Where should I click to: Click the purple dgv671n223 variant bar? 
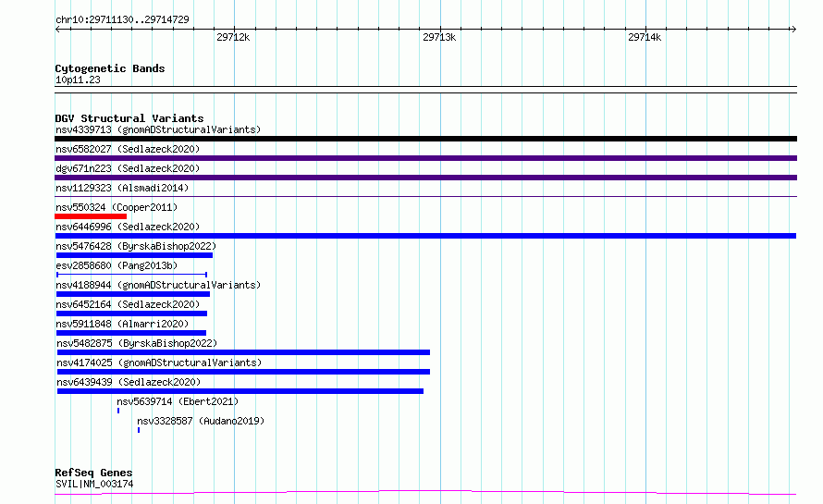pyautogui.click(x=425, y=178)
